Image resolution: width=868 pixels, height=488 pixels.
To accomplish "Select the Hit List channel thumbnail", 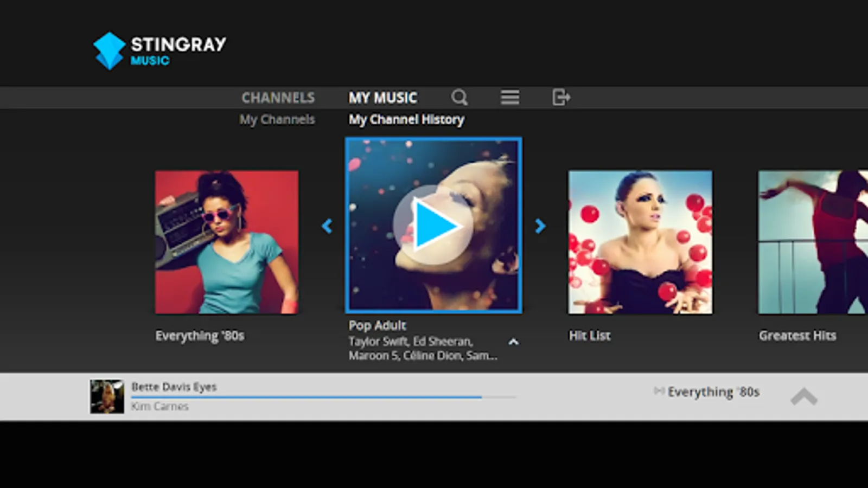I will pyautogui.click(x=640, y=242).
